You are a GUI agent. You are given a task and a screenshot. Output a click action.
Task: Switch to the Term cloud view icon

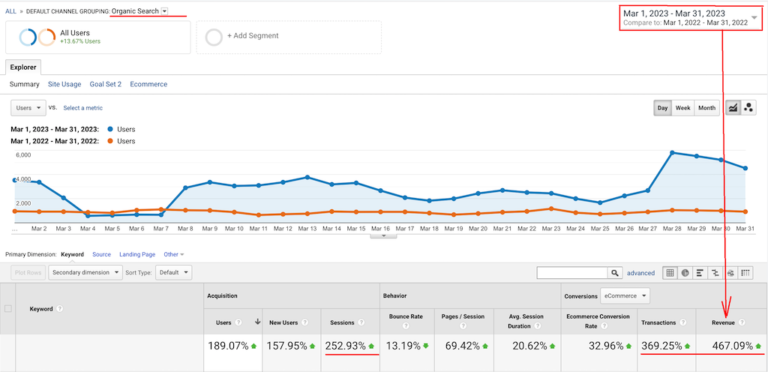[730, 273]
